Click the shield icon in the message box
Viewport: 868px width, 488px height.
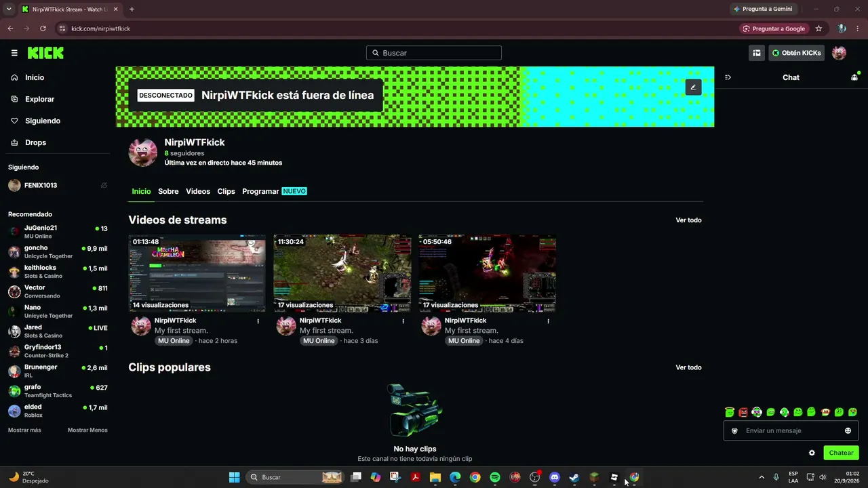point(734,431)
